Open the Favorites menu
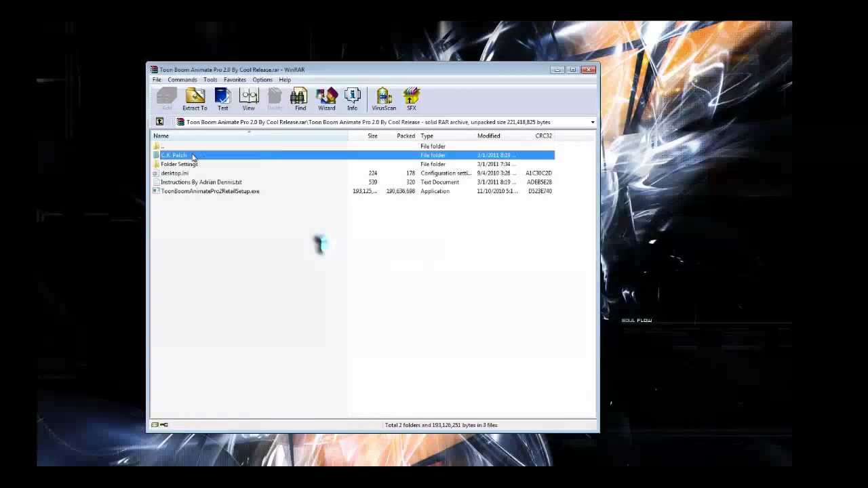The width and height of the screenshot is (868, 488). tap(235, 80)
